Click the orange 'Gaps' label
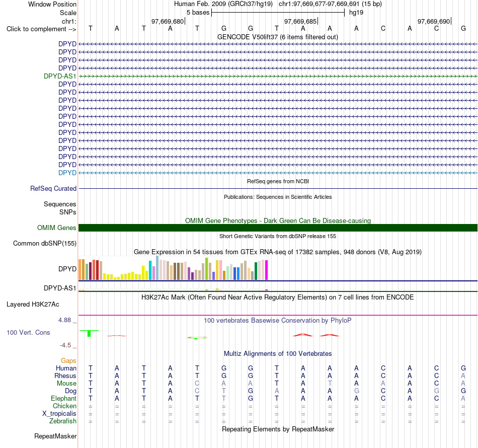This screenshot has width=478, height=448. click(68, 361)
